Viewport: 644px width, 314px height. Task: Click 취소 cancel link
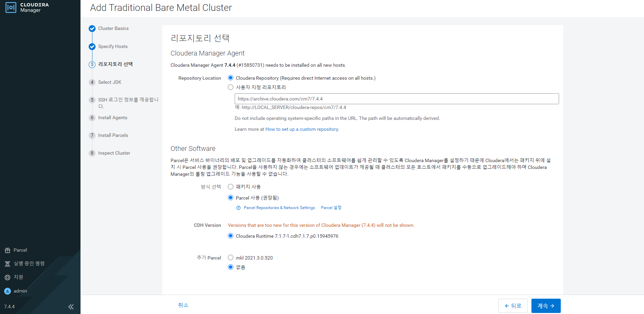coord(183,305)
